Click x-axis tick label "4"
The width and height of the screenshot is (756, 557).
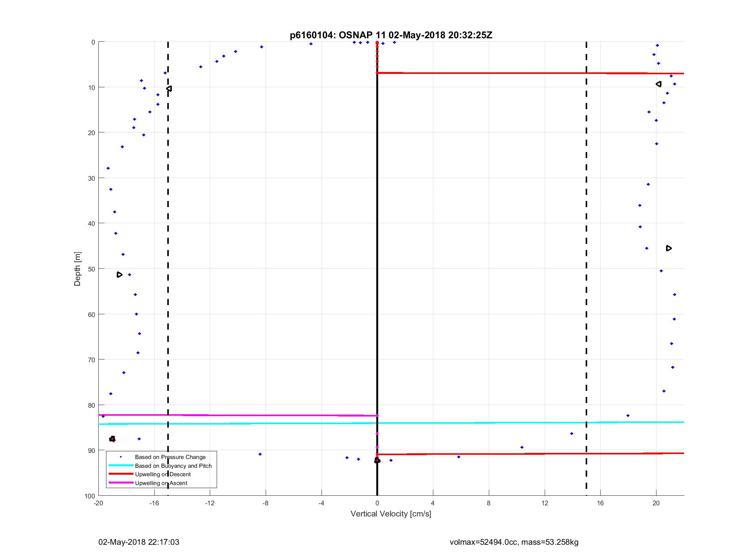pos(433,503)
